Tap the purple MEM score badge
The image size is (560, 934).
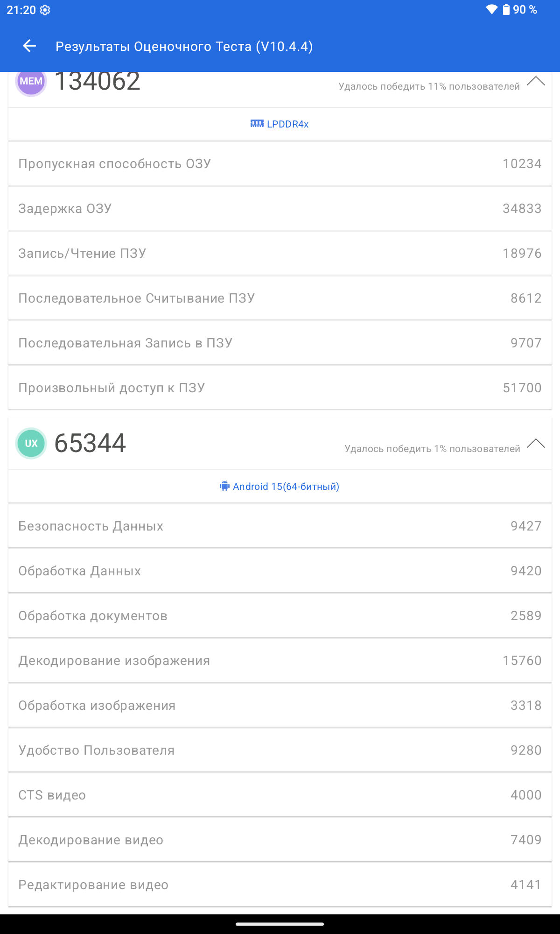pos(31,82)
